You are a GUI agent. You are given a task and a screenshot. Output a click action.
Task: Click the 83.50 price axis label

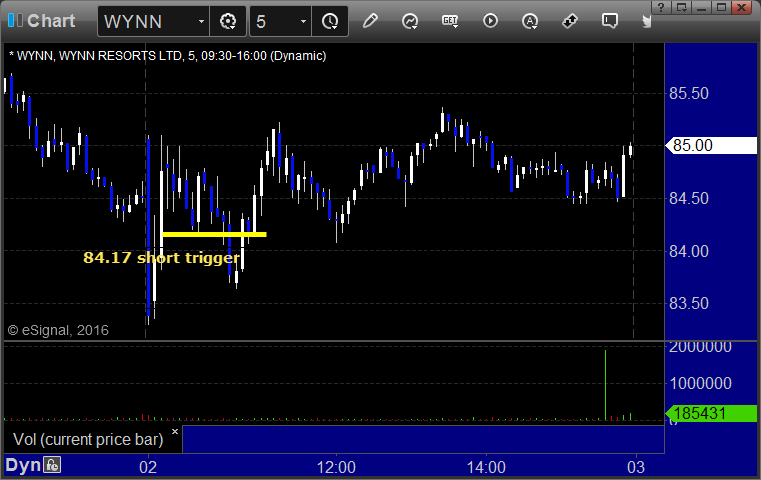[689, 303]
